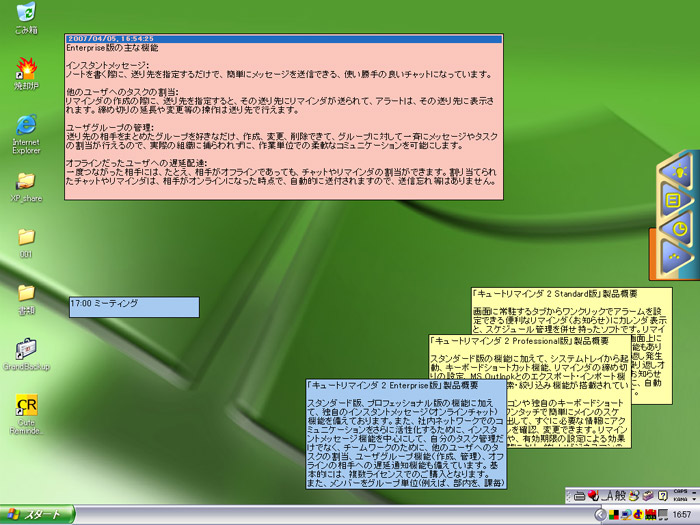The height and width of the screenshot is (525, 700).
Task: Click the clock reminder icon on Cute Reminder tab
Action: tap(679, 229)
